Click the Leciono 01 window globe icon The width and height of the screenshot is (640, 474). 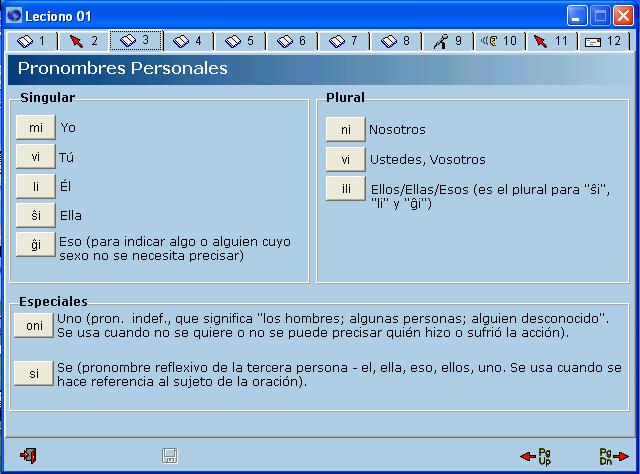click(14, 16)
